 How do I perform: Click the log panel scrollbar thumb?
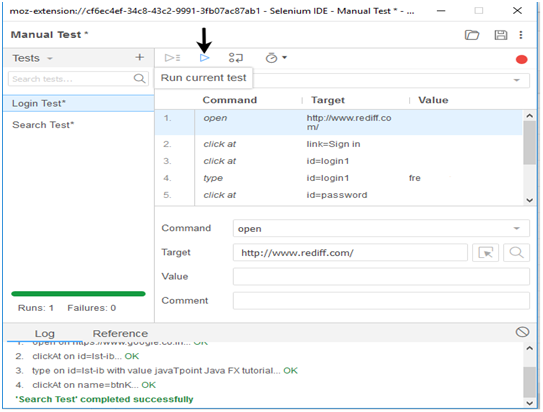tap(529, 382)
